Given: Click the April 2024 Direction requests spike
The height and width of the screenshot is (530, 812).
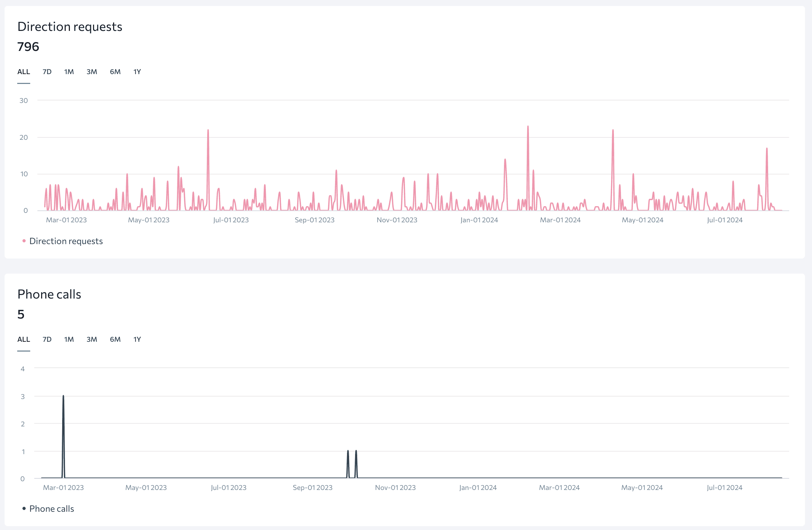Looking at the screenshot, I should (x=613, y=130).
